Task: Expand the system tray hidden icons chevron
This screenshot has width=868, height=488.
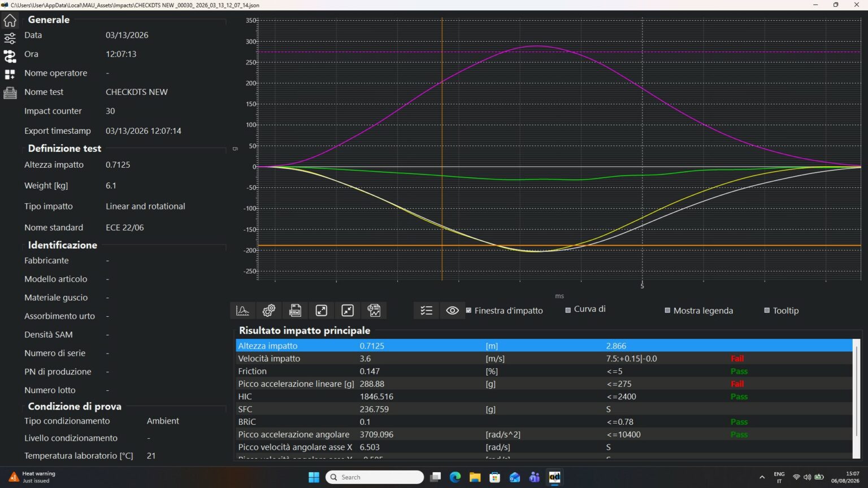Action: pyautogui.click(x=762, y=477)
